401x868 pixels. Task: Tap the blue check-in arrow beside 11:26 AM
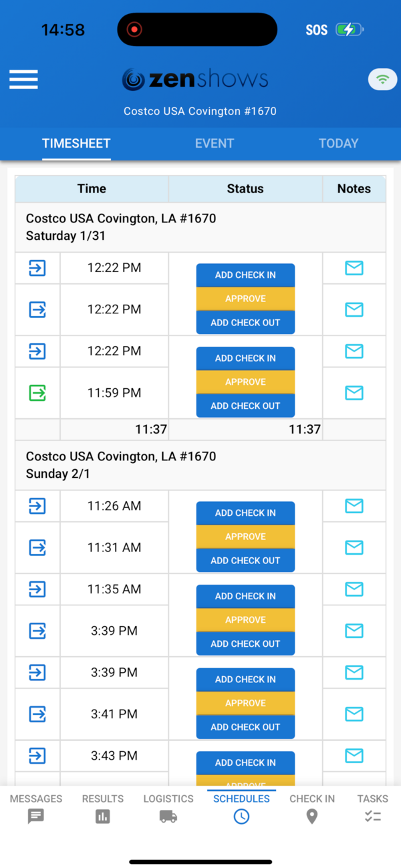pos(37,506)
